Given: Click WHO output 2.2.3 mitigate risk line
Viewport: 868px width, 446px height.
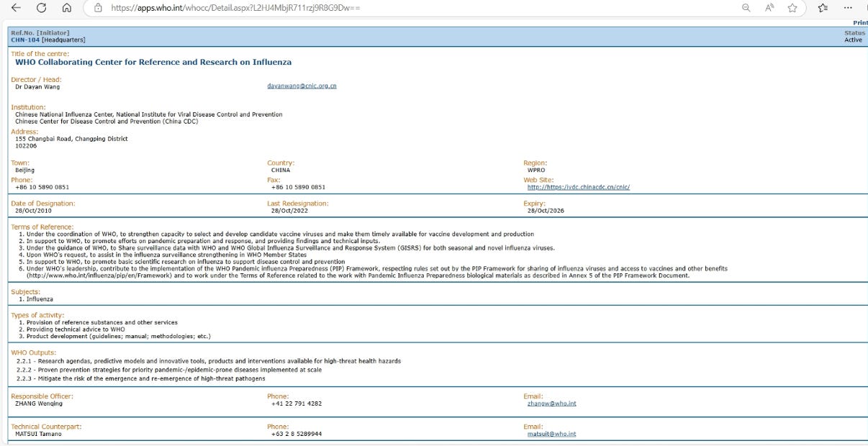Looking at the screenshot, I should coord(141,378).
